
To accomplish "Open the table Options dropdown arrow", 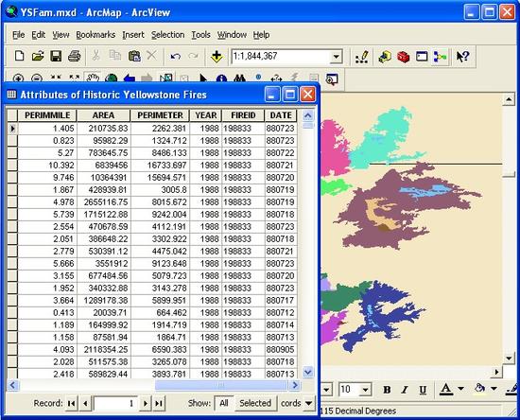I will tap(308, 403).
